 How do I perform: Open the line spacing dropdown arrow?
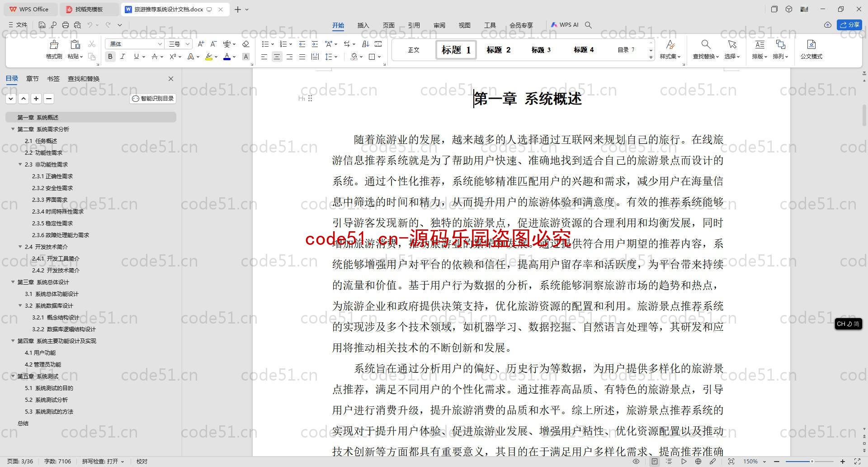pos(336,57)
